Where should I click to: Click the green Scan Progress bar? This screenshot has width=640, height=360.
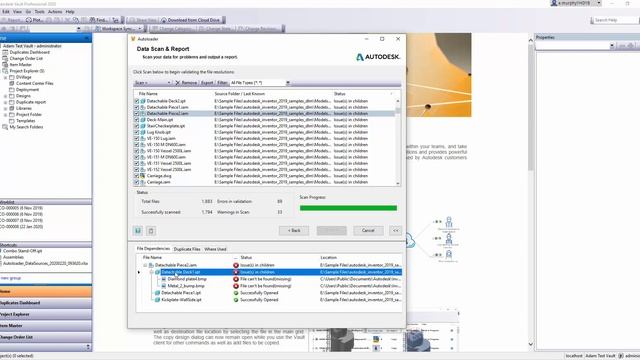click(348, 208)
